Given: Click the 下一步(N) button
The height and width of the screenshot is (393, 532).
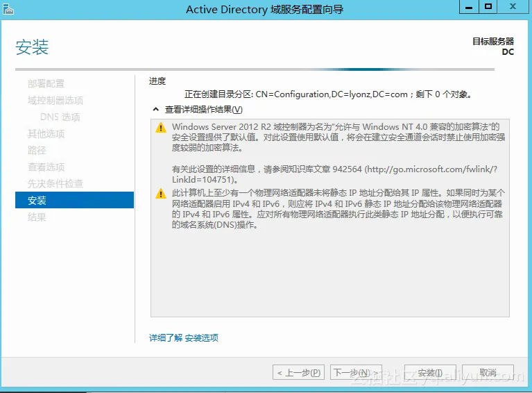Looking at the screenshot, I should (x=356, y=373).
